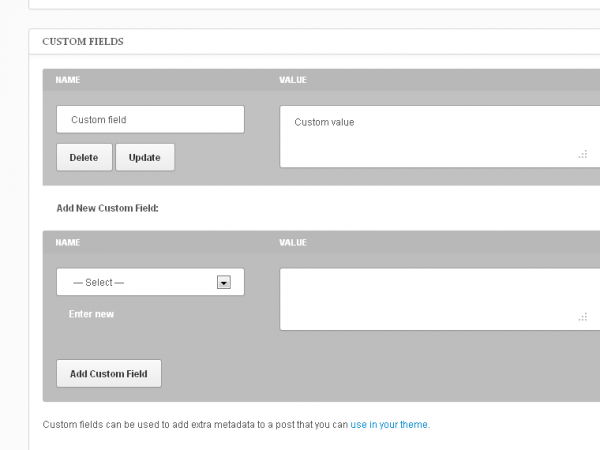Click the NAME column header in top table
Viewport: 600px width, 450px height.
point(68,80)
